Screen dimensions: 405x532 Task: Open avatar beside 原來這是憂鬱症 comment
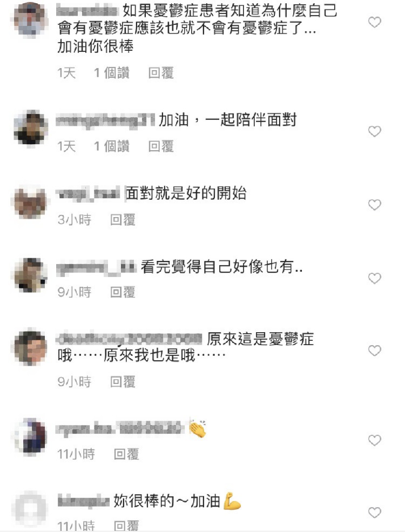pos(30,347)
